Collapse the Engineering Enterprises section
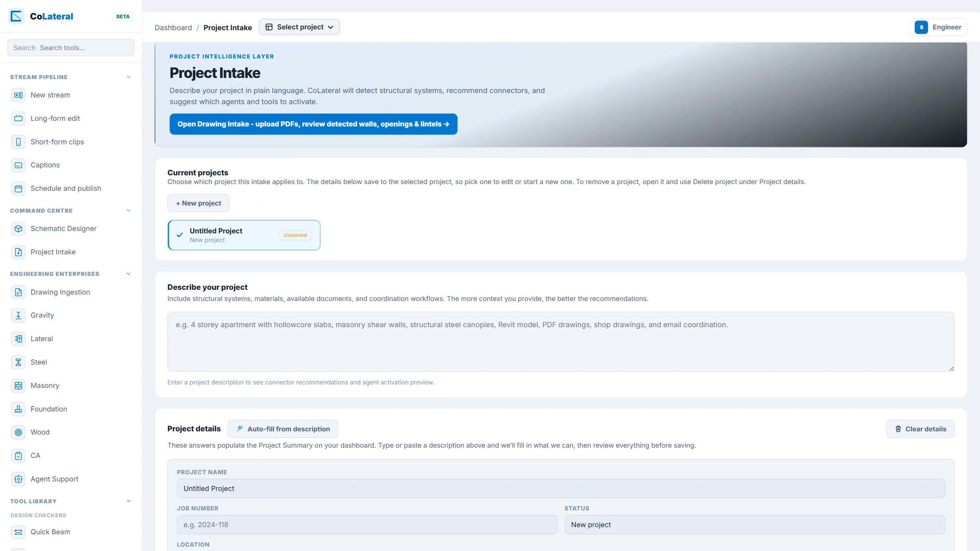 (x=128, y=274)
